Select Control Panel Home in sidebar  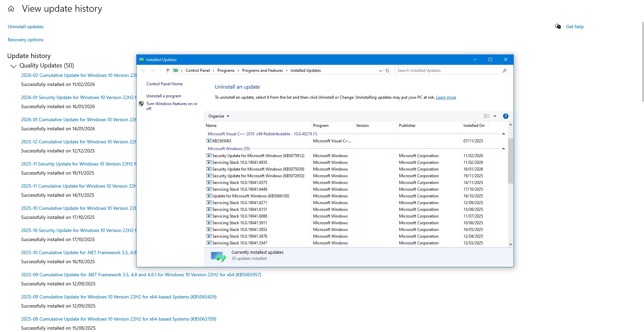[164, 84]
